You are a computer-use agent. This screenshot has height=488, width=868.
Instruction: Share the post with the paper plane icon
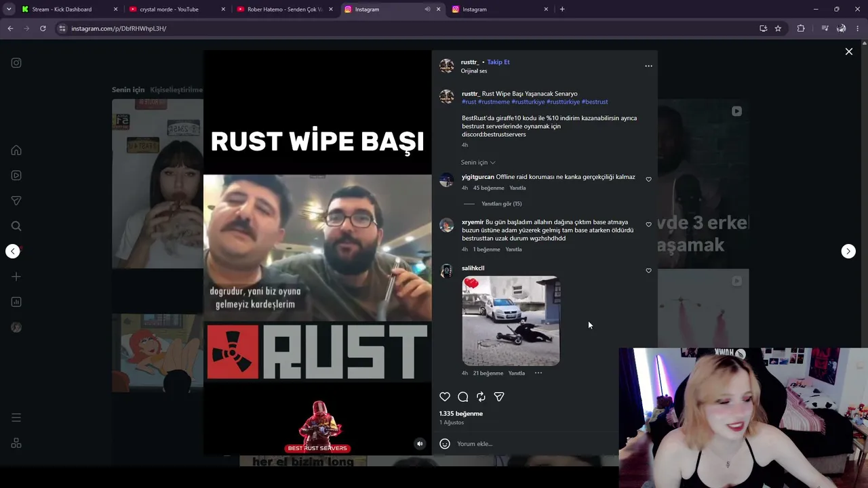(x=499, y=396)
